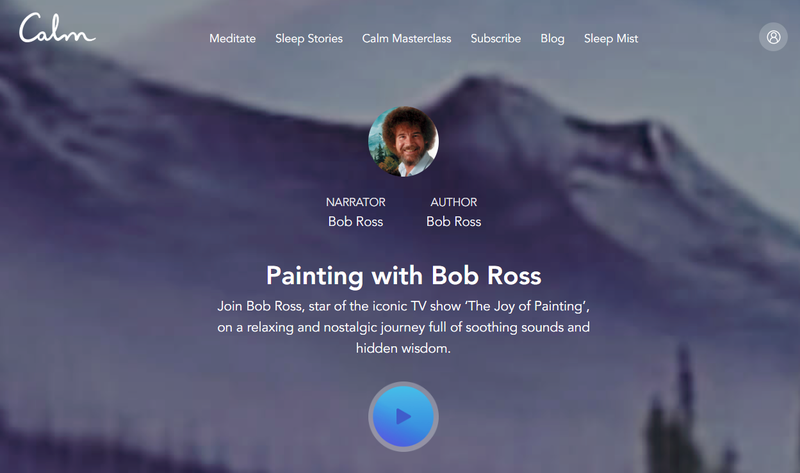Open Calm Masterclass page
Screen dimensions: 800x473
407,39
